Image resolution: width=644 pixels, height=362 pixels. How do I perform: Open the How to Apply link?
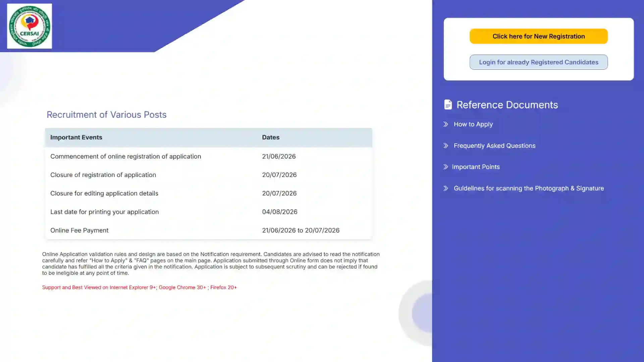pyautogui.click(x=473, y=124)
